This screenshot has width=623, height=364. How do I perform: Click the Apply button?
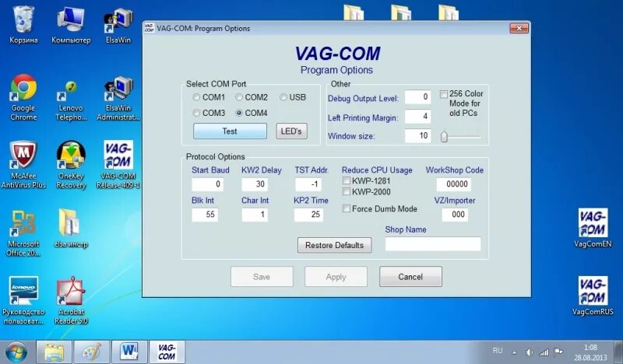(x=336, y=277)
